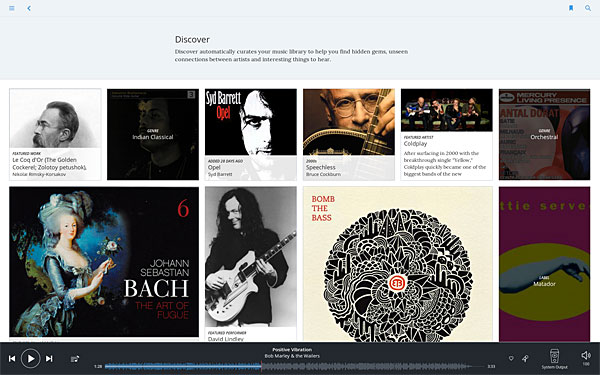Favorite the current track with heart icon

coord(511,359)
